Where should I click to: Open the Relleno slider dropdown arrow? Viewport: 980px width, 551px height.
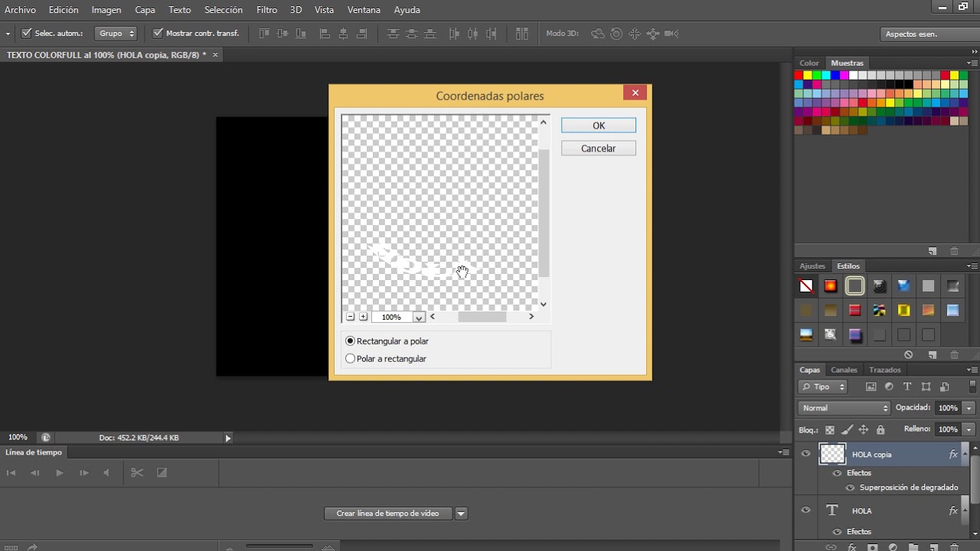click(969, 429)
